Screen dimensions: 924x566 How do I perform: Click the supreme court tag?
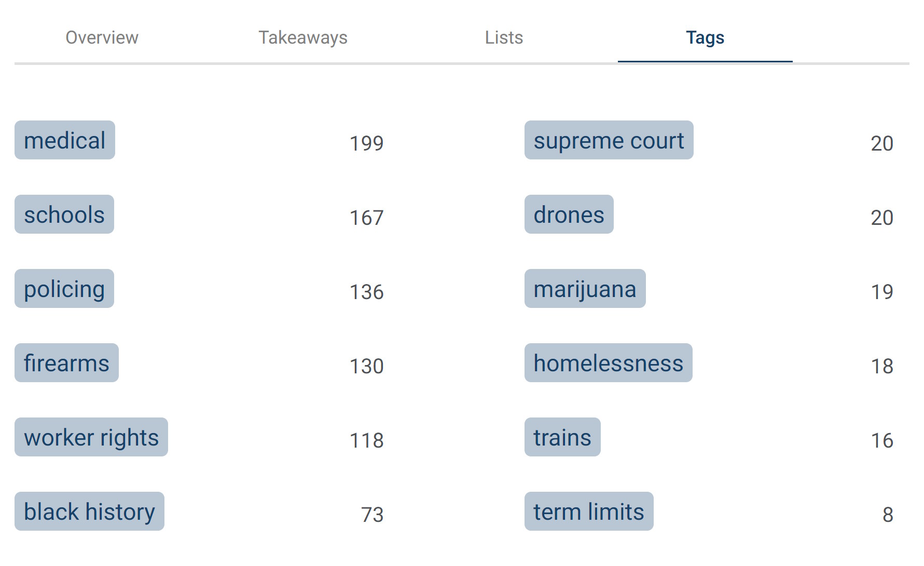tap(609, 141)
